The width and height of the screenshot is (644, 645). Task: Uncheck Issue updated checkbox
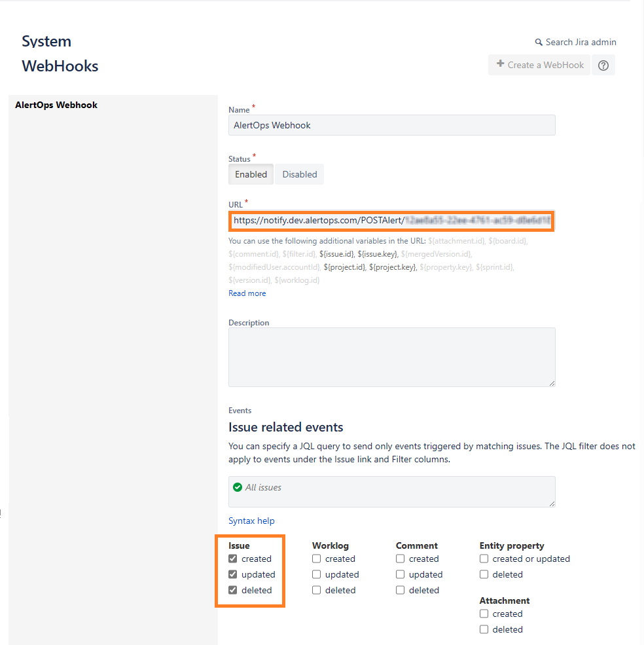pyautogui.click(x=233, y=574)
